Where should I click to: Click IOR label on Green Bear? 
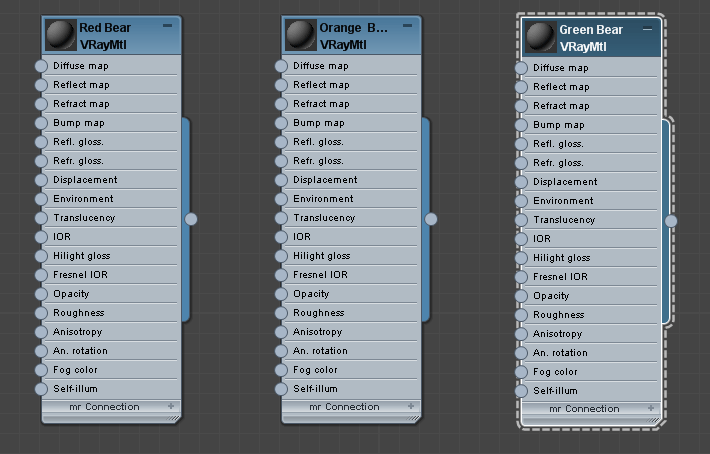[x=542, y=239]
